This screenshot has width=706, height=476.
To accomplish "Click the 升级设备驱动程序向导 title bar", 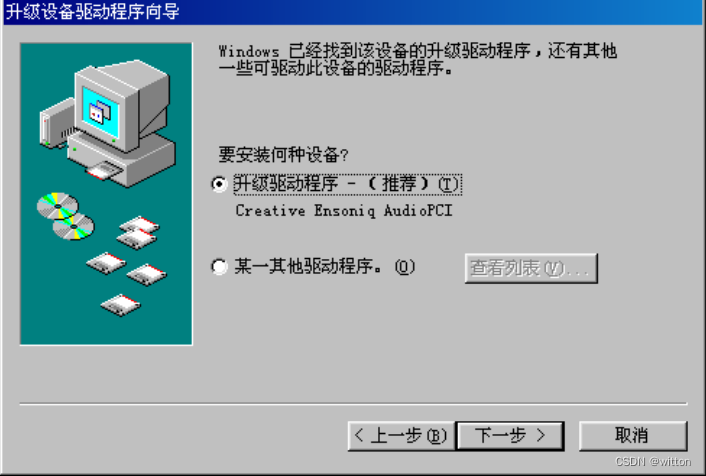I will (353, 12).
